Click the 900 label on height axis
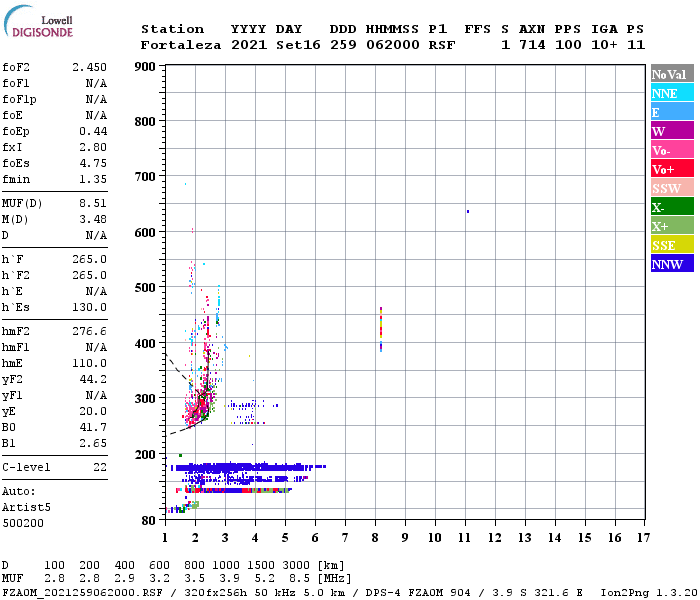This screenshot has height=600, width=700. tap(145, 67)
